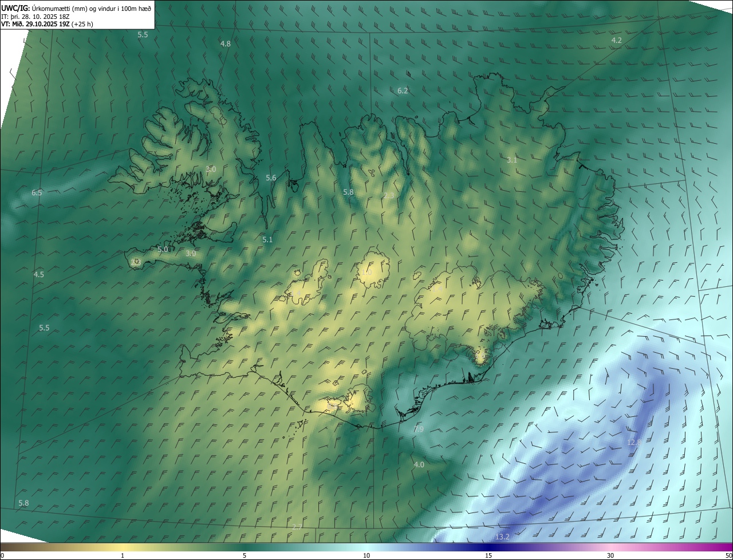Click the 1.0 value on Hofsjökull glacier
The width and height of the screenshot is (733, 560).
click(366, 273)
